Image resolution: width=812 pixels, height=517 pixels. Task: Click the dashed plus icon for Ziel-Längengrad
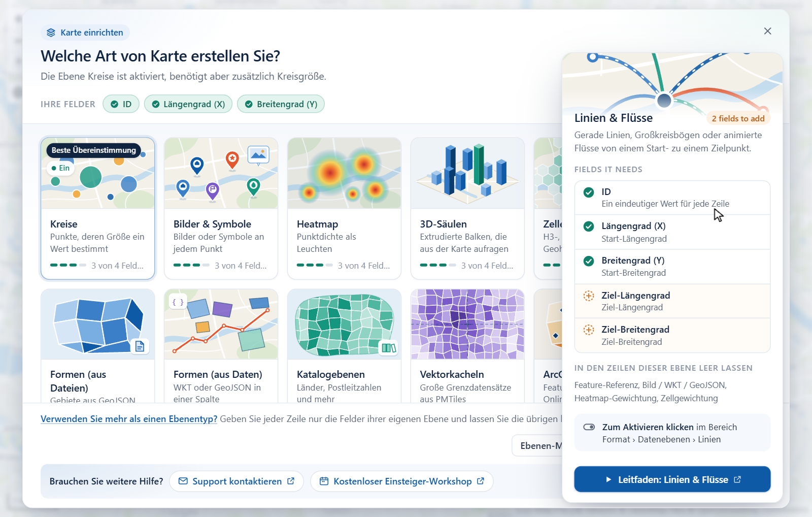[x=589, y=296]
